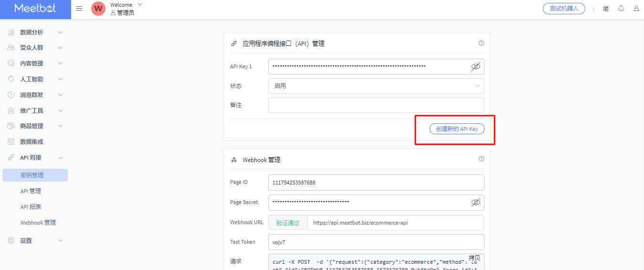Open help icon in Webhook 管理 header
This screenshot has width=644, height=270.
pyautogui.click(x=481, y=159)
